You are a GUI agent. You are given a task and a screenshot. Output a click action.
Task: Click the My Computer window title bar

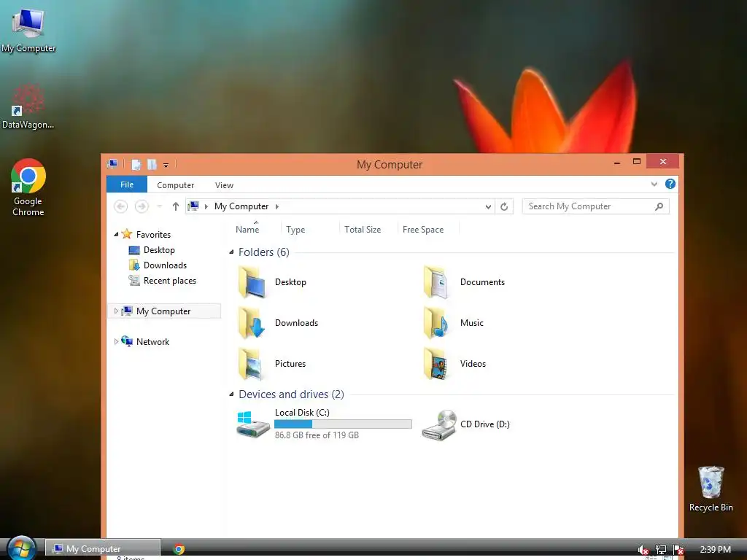click(x=390, y=165)
